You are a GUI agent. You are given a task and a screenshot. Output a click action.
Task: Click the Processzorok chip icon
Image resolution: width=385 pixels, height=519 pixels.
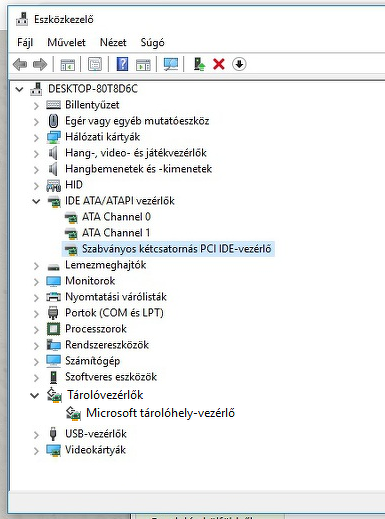(x=53, y=329)
